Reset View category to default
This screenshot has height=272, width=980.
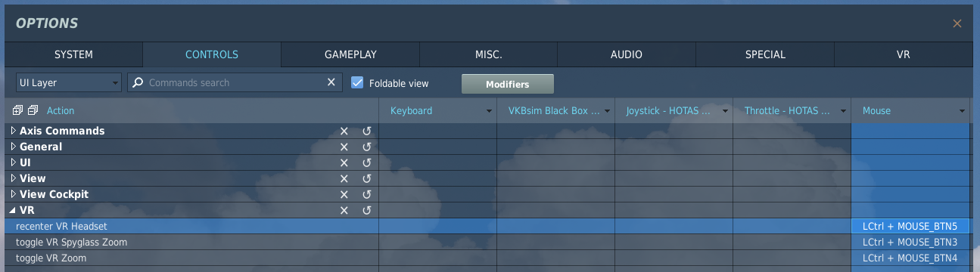[367, 178]
